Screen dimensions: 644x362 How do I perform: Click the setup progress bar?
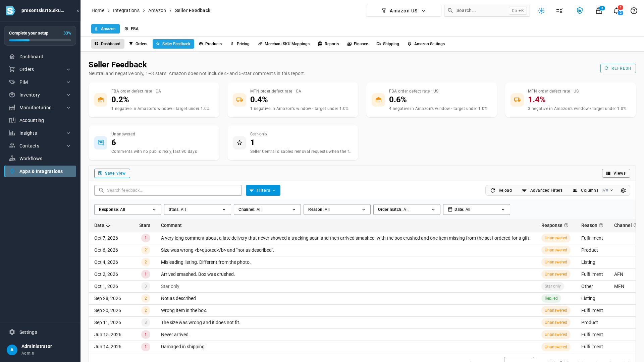click(40, 40)
